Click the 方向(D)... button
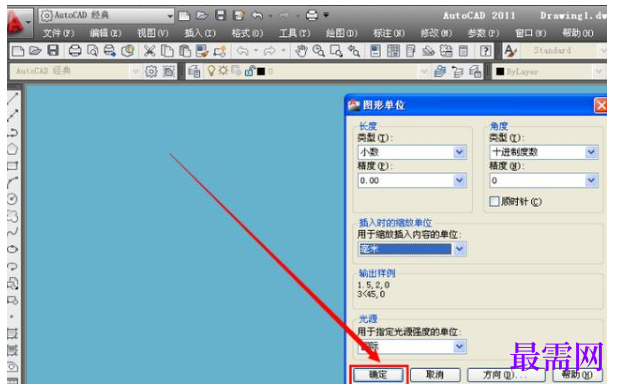622x388 pixels. [505, 375]
